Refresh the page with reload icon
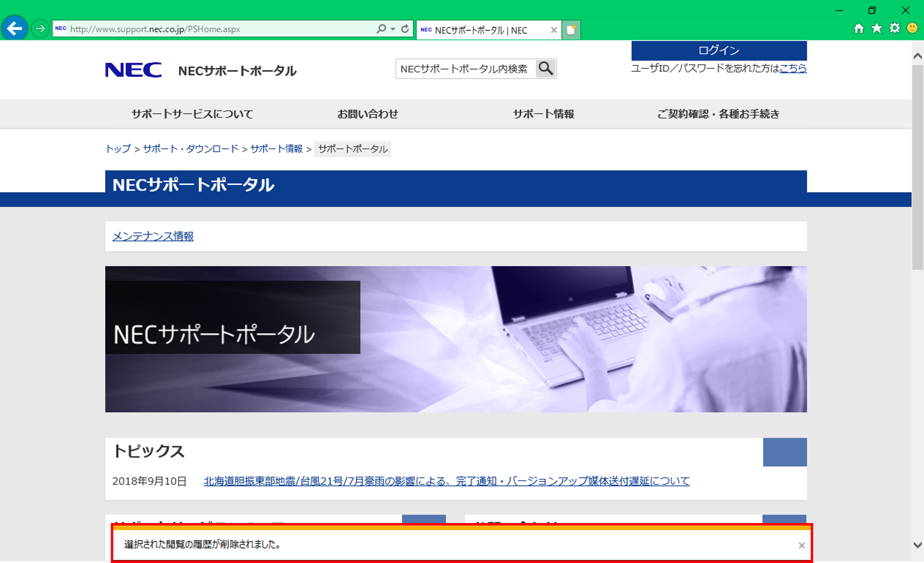 coord(405,29)
